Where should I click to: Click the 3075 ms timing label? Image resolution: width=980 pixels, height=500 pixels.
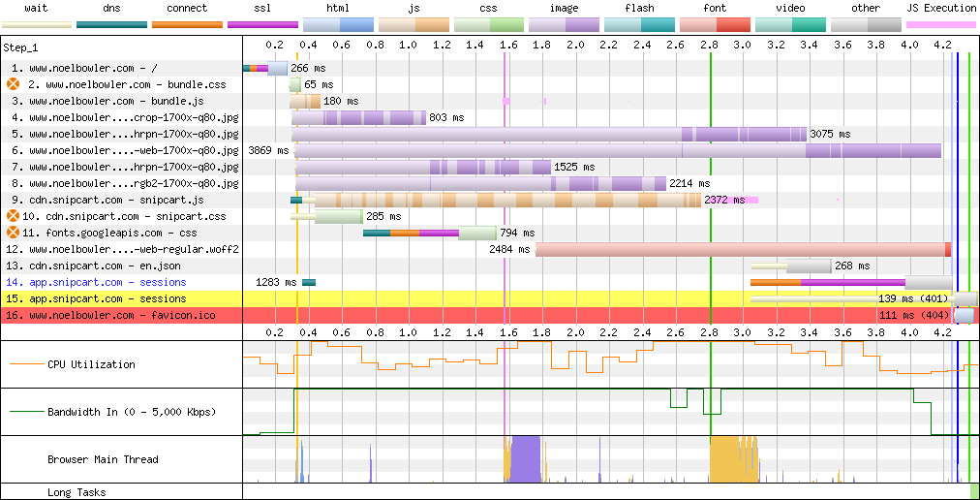[830, 134]
